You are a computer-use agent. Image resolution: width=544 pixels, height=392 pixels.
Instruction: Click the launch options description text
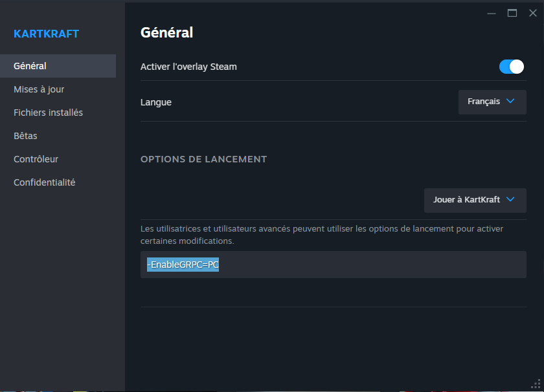pos(322,235)
